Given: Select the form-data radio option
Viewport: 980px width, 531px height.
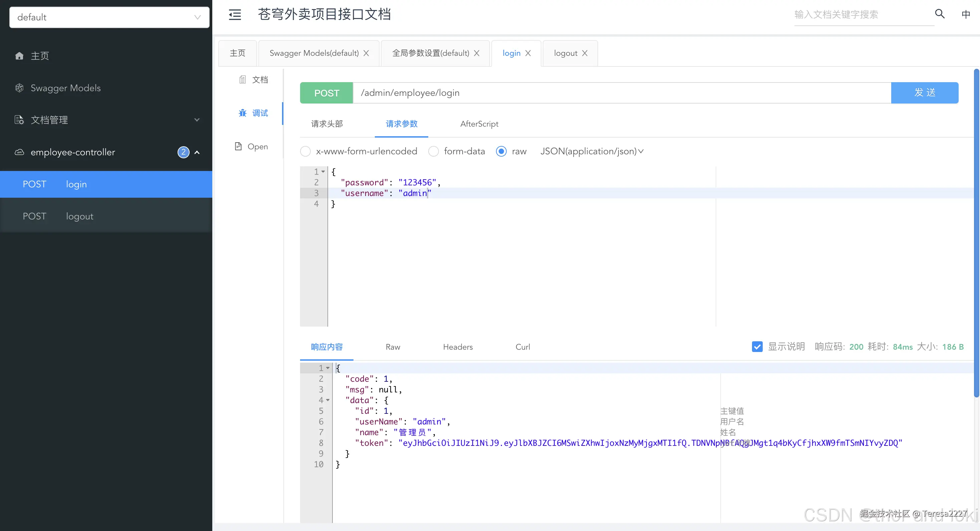Looking at the screenshot, I should click(433, 152).
